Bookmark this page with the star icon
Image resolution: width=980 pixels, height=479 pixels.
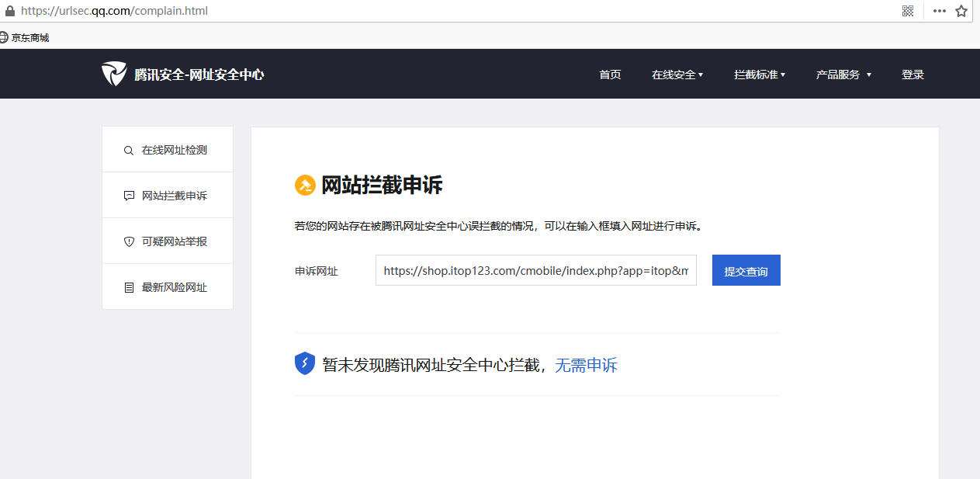pos(961,11)
